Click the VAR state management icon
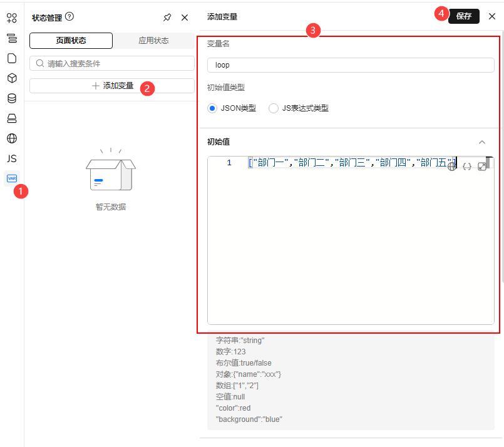The image size is (504, 447). (x=12, y=178)
